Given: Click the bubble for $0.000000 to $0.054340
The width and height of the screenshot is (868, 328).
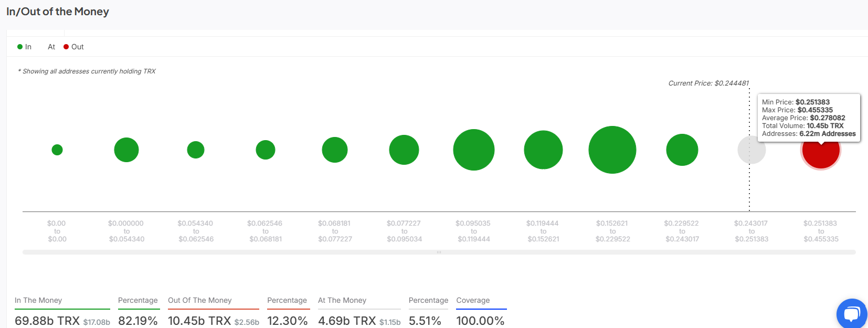Looking at the screenshot, I should click(x=126, y=150).
